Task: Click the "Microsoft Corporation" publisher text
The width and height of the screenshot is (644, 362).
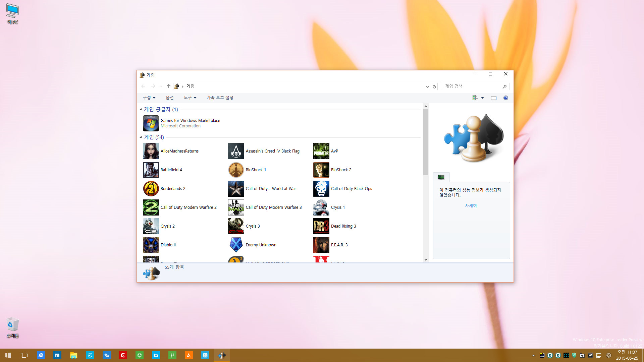Action: (x=180, y=126)
